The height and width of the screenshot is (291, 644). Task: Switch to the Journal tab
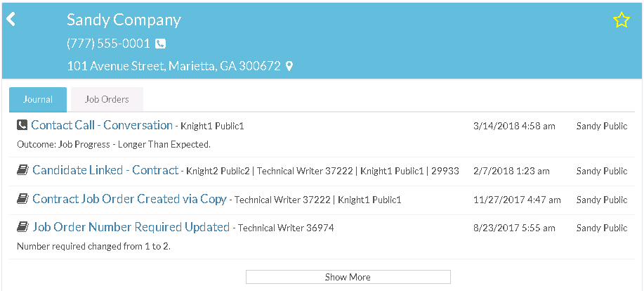[38, 99]
